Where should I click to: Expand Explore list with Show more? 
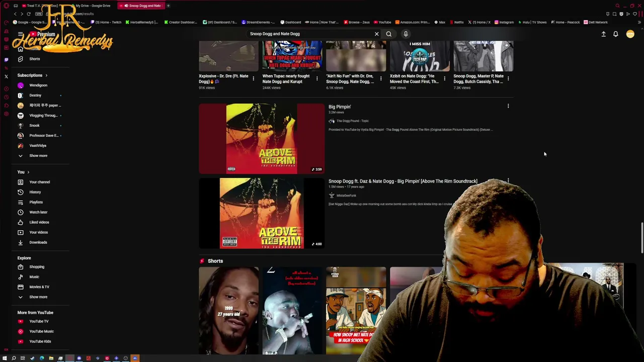click(38, 297)
